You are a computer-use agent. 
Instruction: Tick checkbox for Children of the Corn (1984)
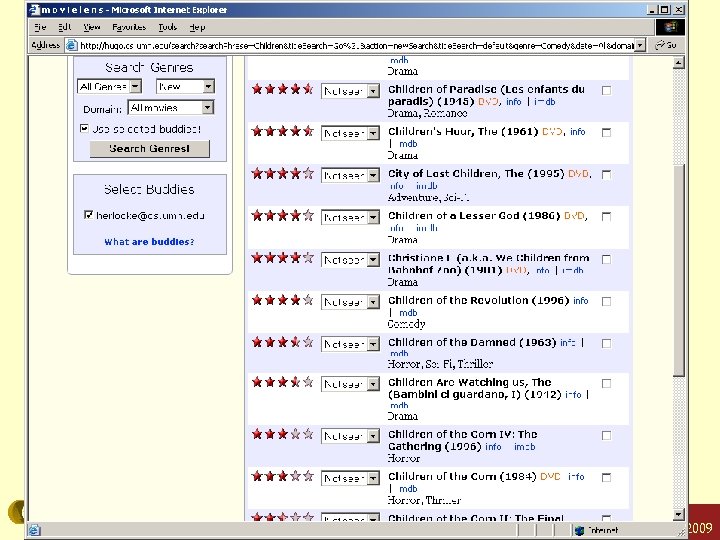click(606, 478)
